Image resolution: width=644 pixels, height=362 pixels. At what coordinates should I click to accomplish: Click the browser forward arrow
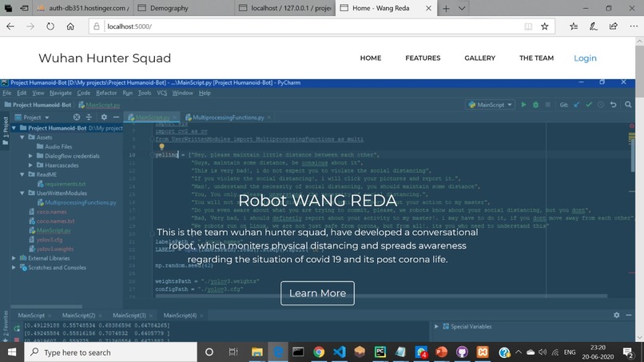(30, 26)
